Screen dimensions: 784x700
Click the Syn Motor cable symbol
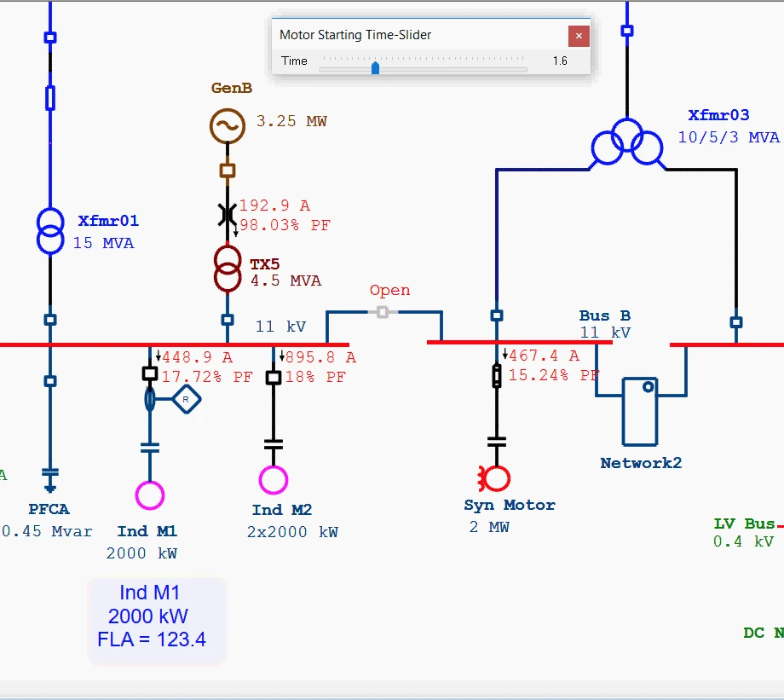pos(497,442)
